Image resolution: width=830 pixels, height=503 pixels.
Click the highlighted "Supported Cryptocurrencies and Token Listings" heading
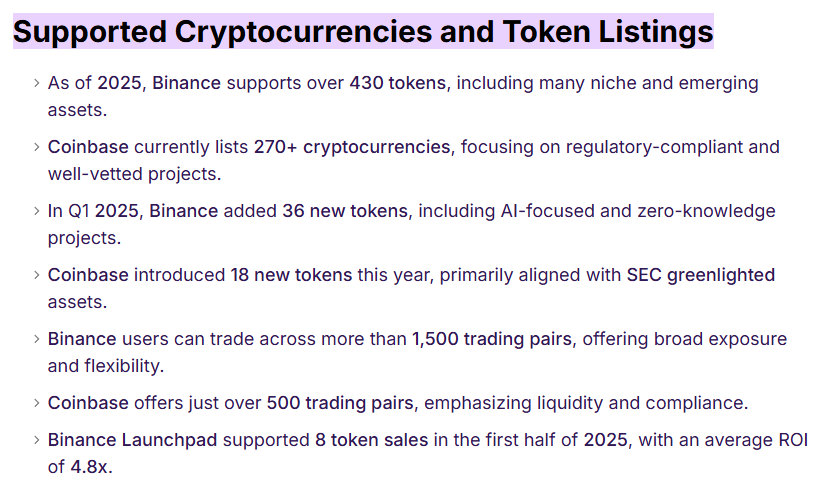click(363, 32)
